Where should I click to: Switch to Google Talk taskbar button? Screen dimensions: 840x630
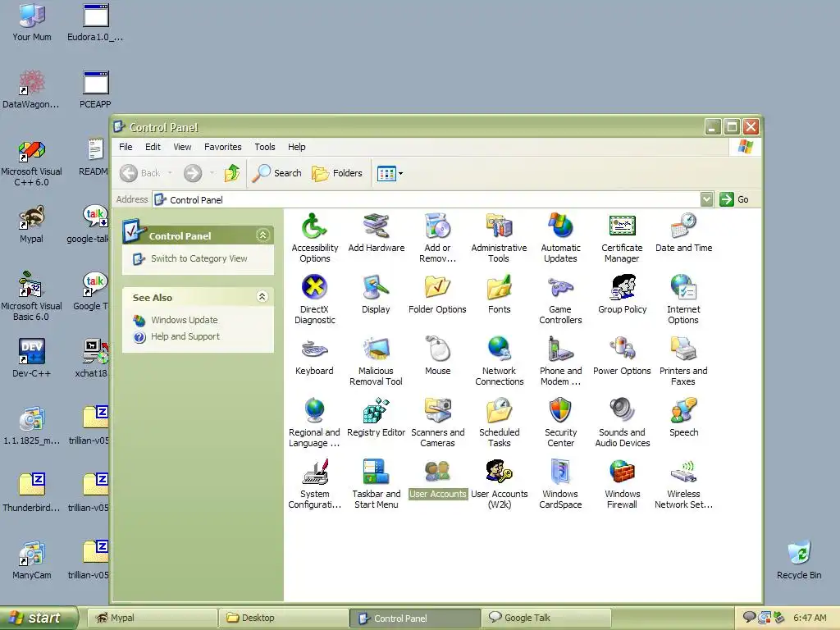coord(546,618)
